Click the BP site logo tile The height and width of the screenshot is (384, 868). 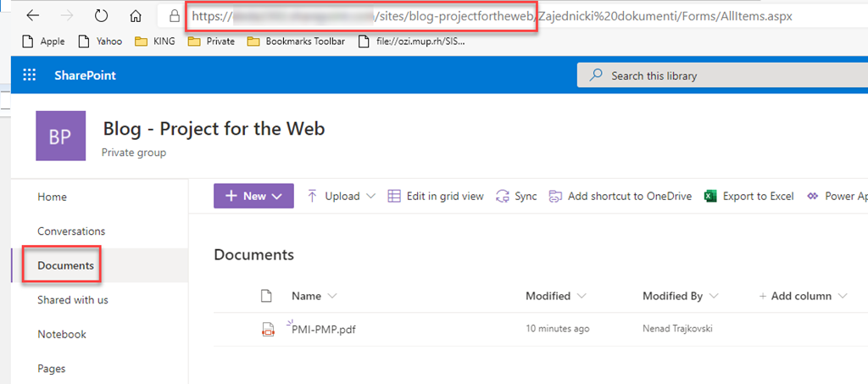60,136
